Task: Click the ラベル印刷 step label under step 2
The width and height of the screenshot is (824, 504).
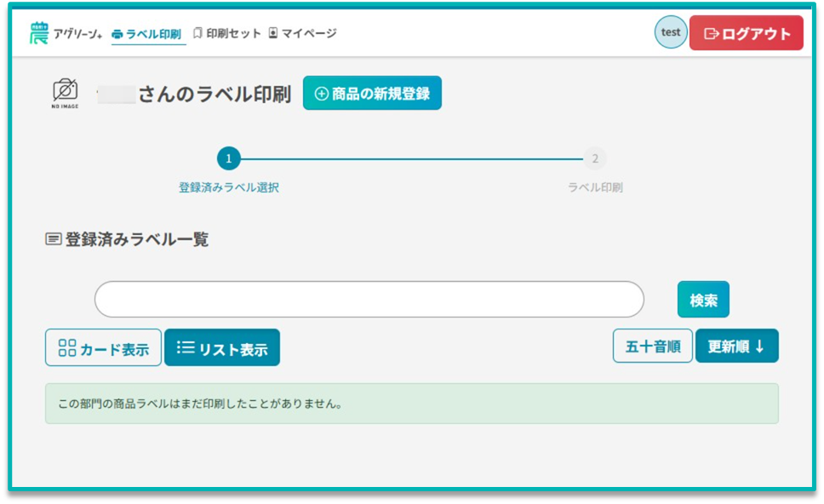Action: coord(595,187)
